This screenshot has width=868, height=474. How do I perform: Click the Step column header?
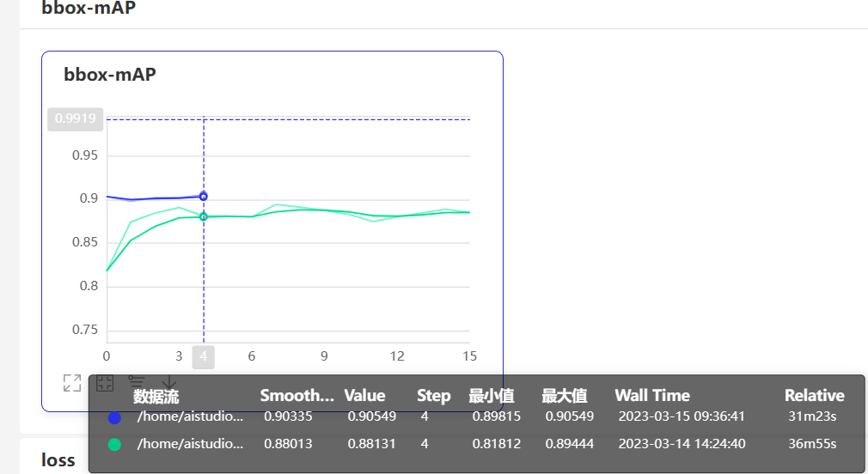433,396
